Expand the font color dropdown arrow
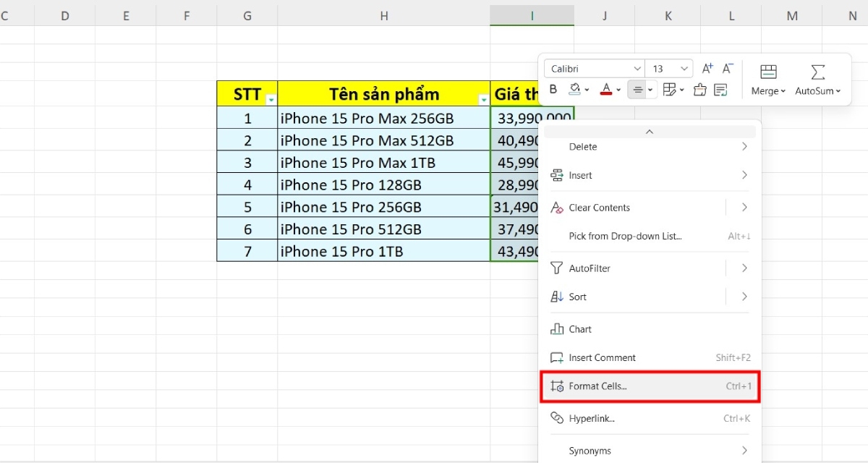868x463 pixels. (618, 90)
